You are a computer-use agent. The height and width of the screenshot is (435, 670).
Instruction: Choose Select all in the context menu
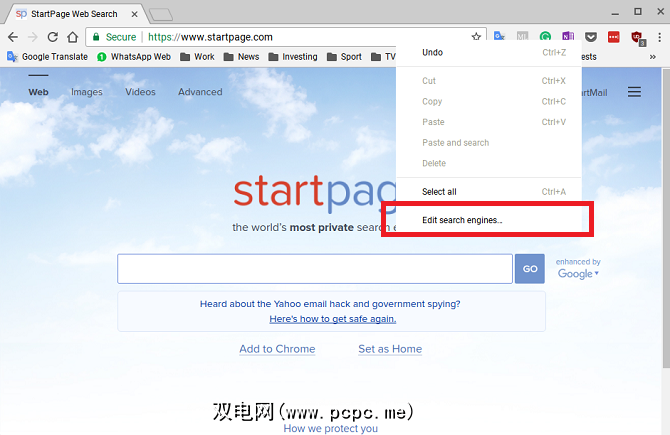coord(489,191)
